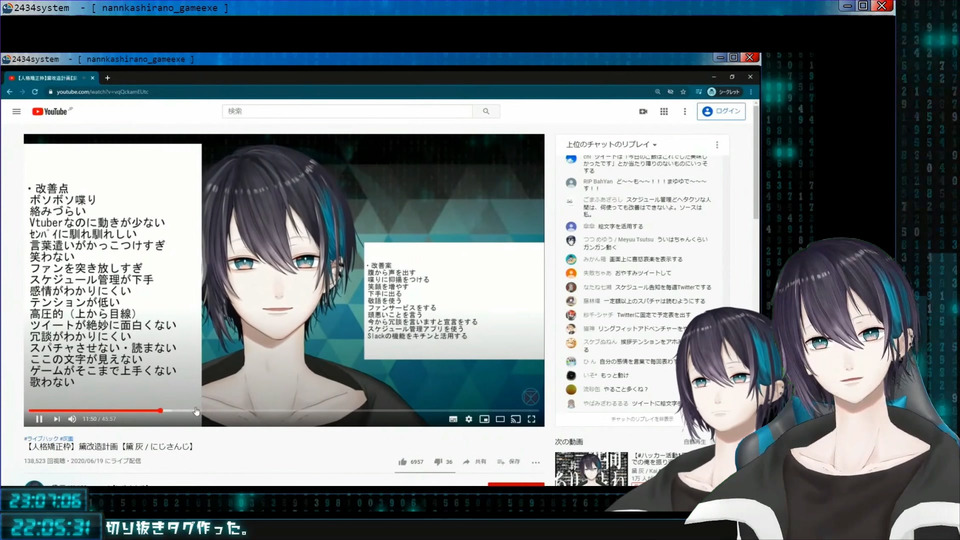Cast video using the Cast icon

tap(516, 419)
